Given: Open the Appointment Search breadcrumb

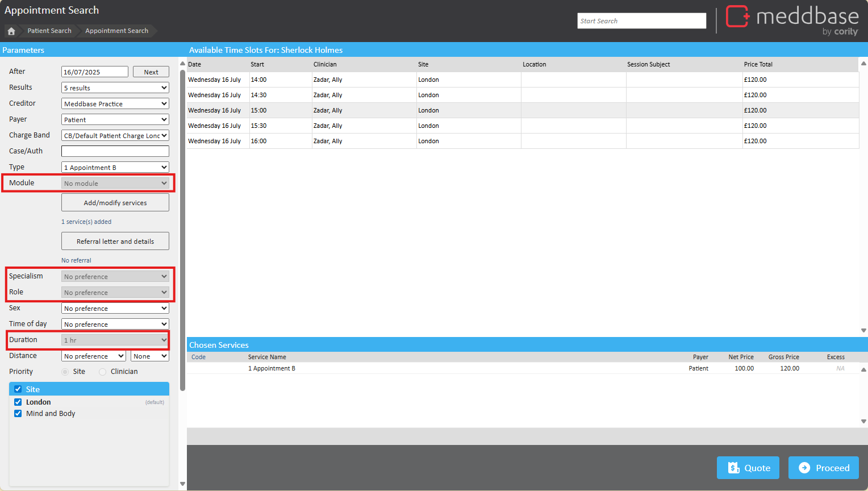Looking at the screenshot, I should [116, 31].
